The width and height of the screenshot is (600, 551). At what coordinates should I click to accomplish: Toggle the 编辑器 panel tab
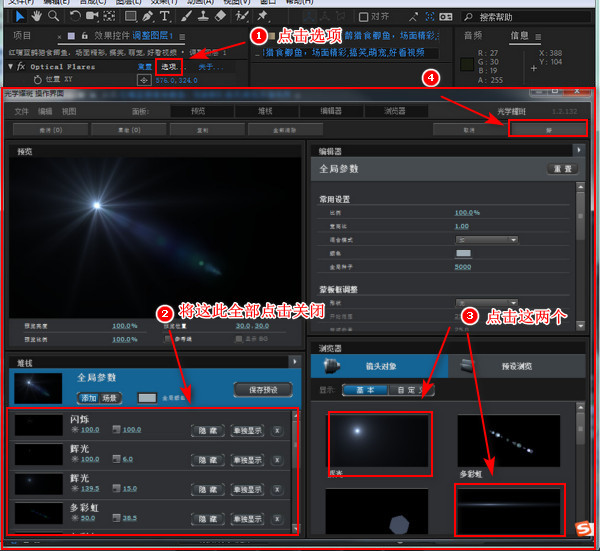pos(331,111)
